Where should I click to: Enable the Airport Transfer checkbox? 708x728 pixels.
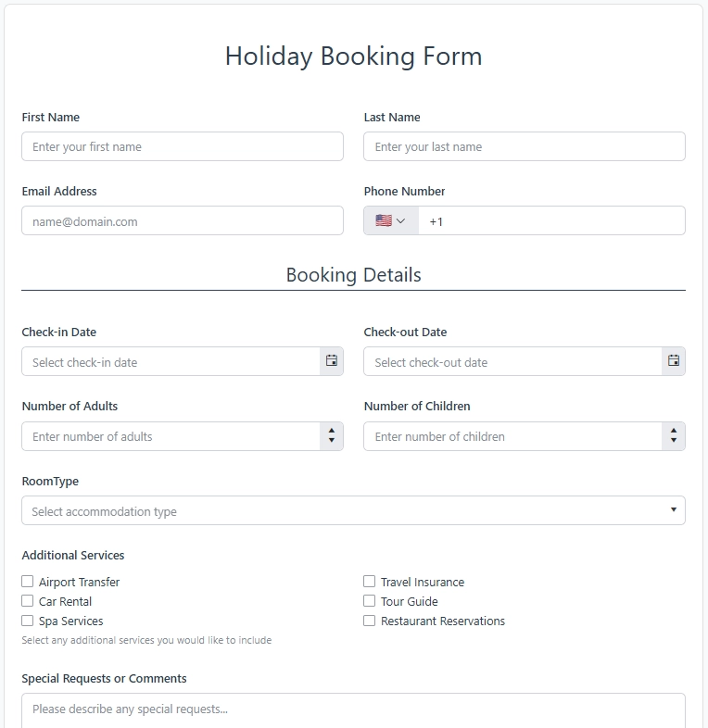tap(28, 582)
